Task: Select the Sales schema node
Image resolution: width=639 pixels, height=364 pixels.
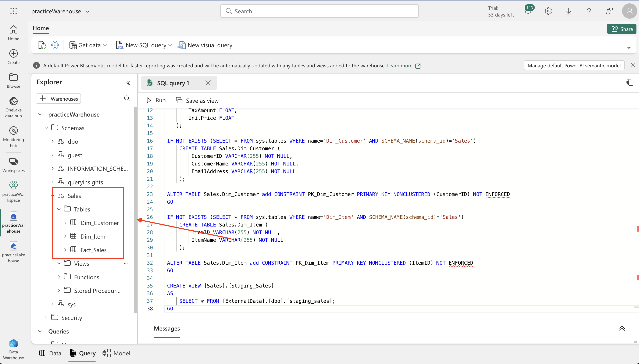Action: click(74, 196)
